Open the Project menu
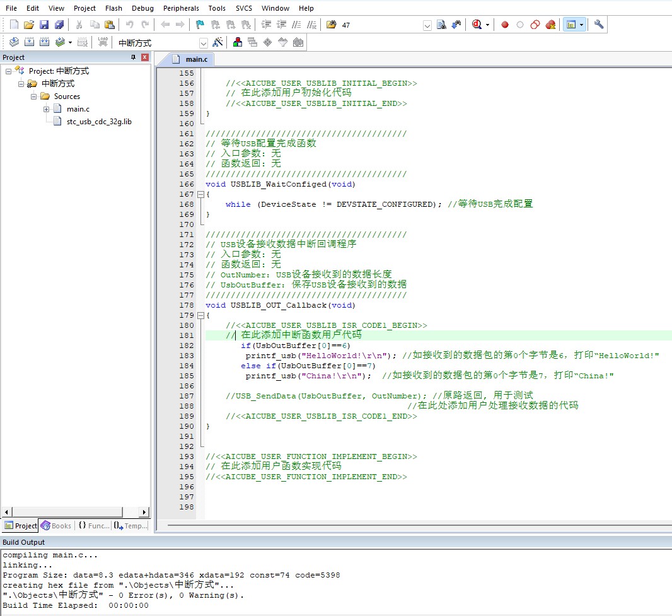 (85, 8)
